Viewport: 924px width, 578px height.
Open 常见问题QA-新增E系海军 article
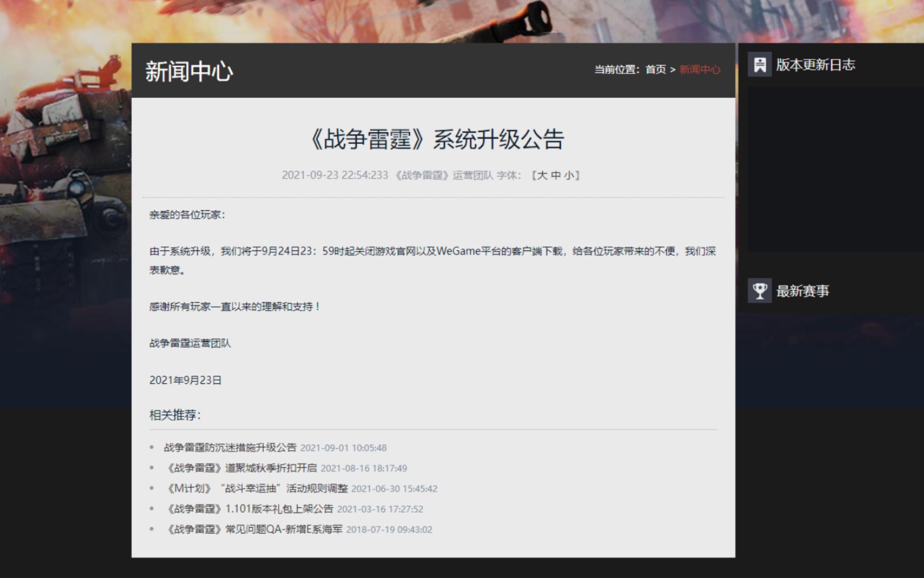point(253,529)
